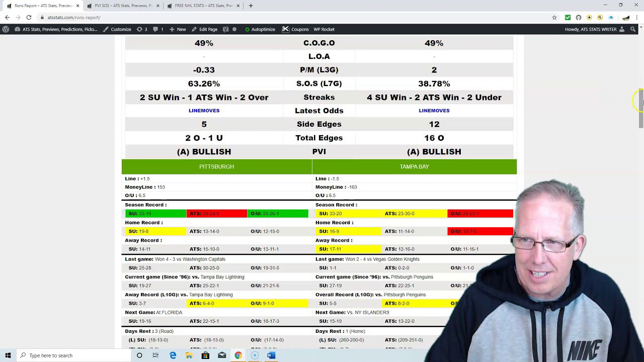Reload the page with the refresh icon

[x=29, y=17]
